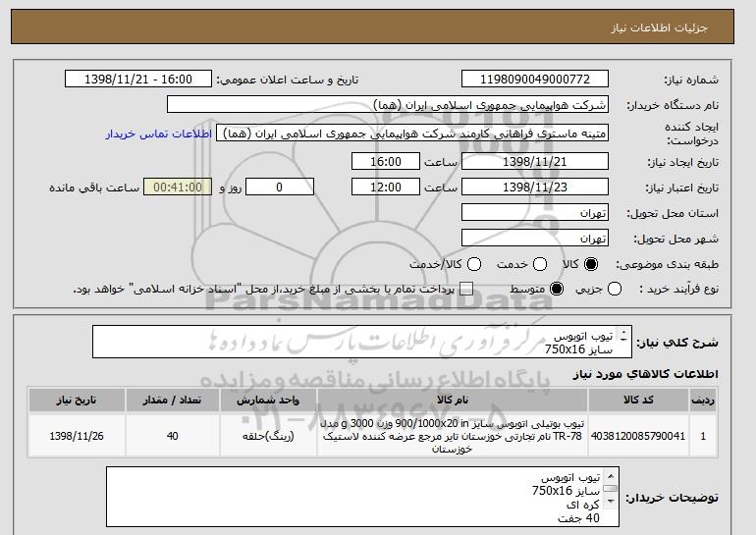The image size is (756, 535).
Task: Click the نام دستگاه خریدار field
Action: click(388, 105)
